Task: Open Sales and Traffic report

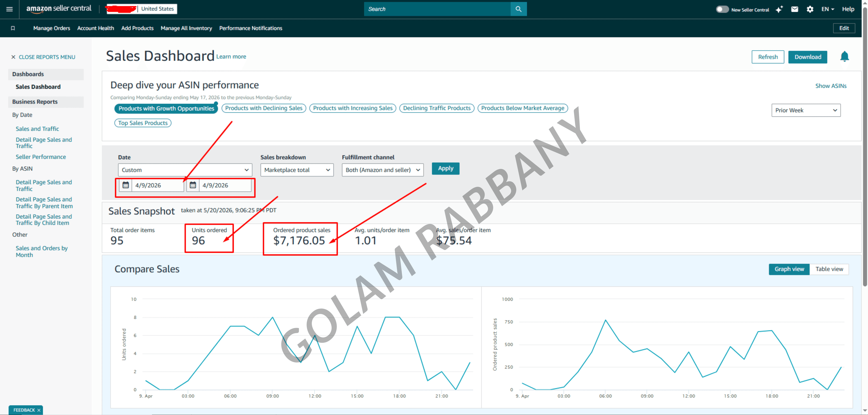Action: pyautogui.click(x=37, y=129)
